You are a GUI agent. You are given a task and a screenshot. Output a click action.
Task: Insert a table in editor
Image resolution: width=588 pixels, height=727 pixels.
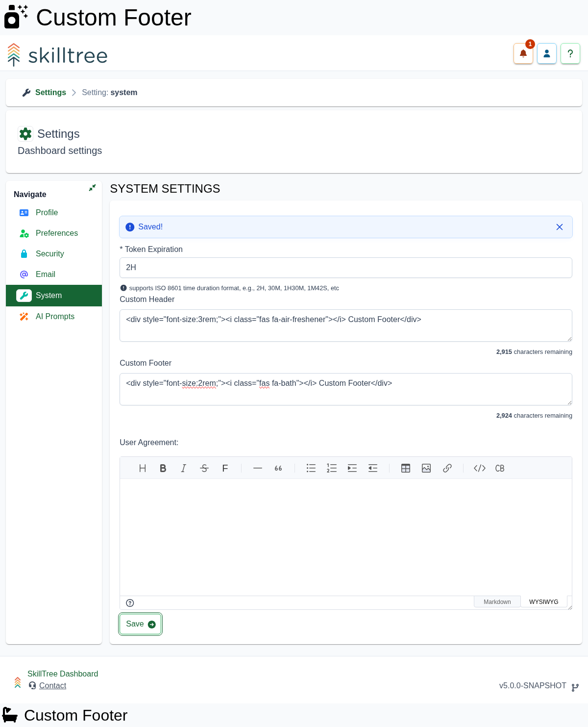click(x=406, y=468)
